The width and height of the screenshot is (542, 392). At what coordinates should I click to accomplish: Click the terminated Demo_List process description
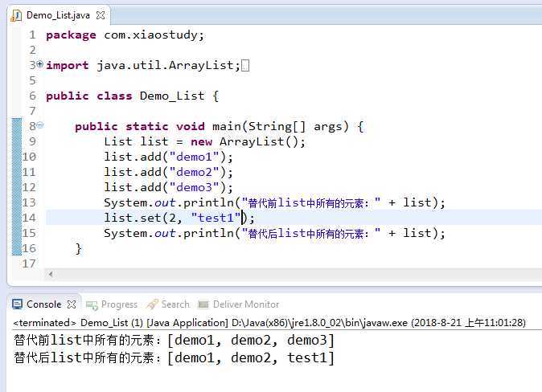click(x=269, y=323)
